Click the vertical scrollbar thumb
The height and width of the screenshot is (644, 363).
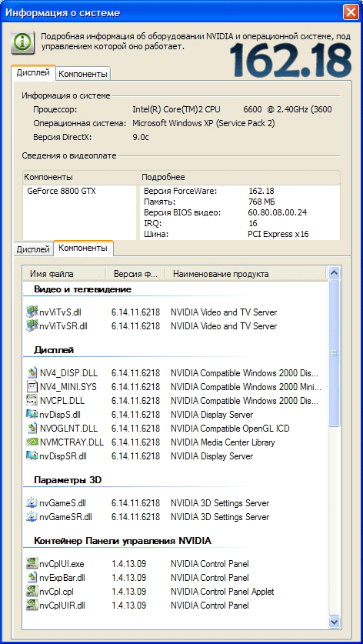click(335, 353)
